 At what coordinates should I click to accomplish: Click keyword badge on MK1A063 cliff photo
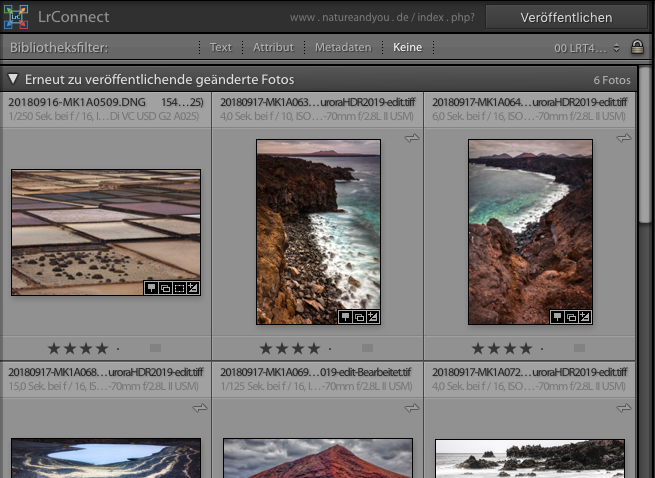pos(345,317)
